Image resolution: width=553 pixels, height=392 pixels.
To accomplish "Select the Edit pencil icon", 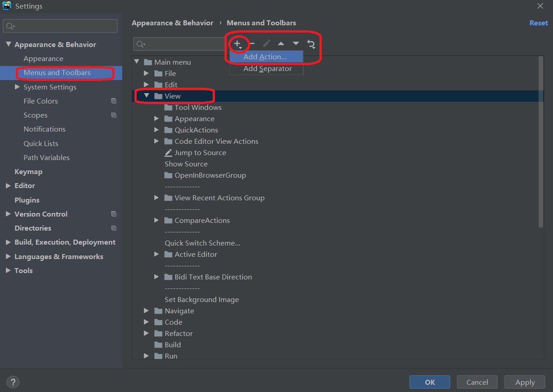I will pos(266,43).
